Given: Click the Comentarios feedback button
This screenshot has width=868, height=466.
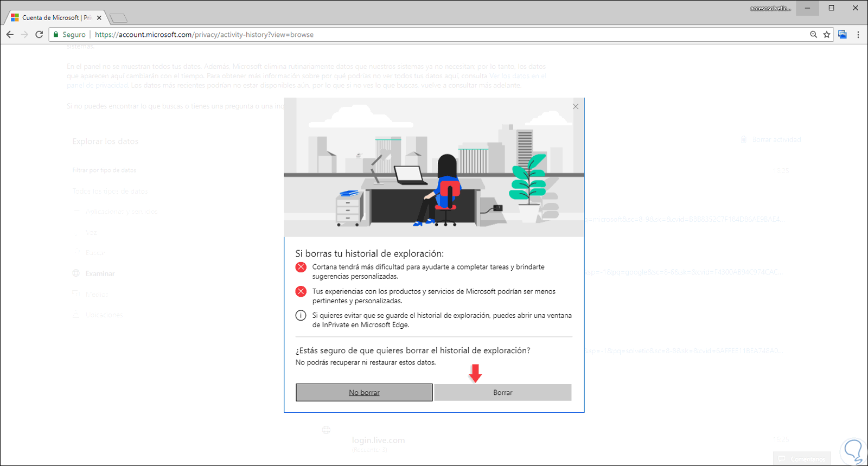Looking at the screenshot, I should point(802,459).
